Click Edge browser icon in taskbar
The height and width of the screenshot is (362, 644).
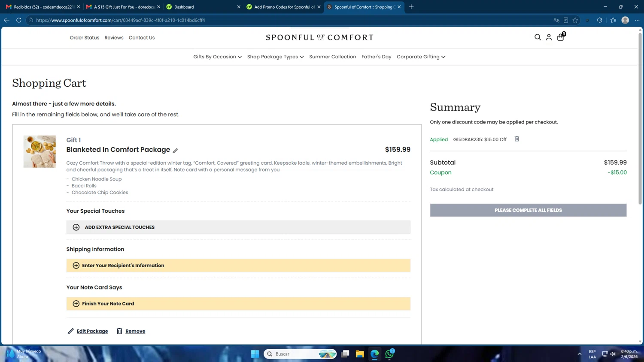pyautogui.click(x=375, y=354)
